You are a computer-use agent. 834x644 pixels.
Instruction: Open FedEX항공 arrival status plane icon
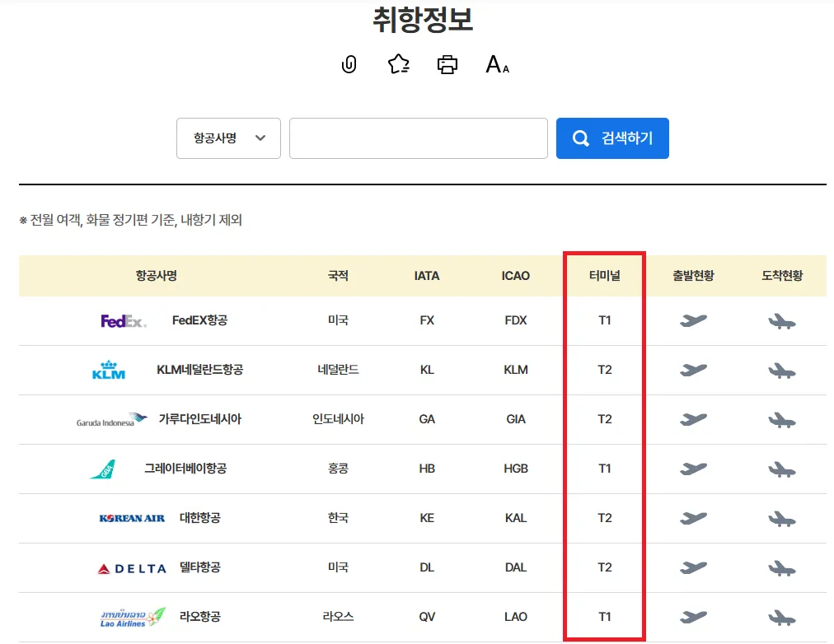click(x=782, y=321)
